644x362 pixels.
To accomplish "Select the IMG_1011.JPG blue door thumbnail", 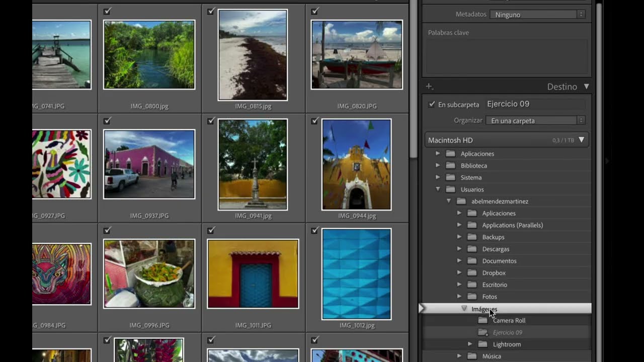I will (253, 274).
